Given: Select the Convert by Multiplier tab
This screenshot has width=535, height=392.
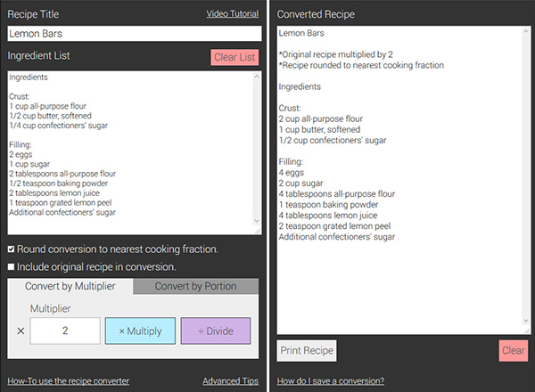Looking at the screenshot, I should coord(70,286).
